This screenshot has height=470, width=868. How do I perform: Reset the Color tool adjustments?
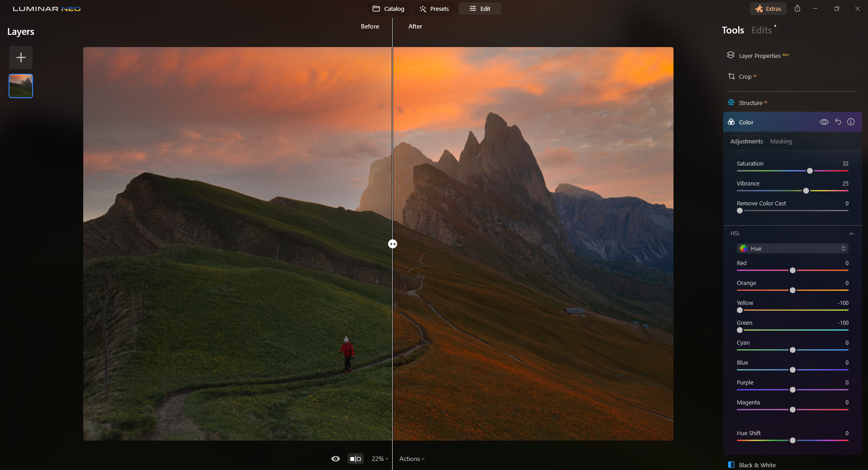click(x=838, y=122)
